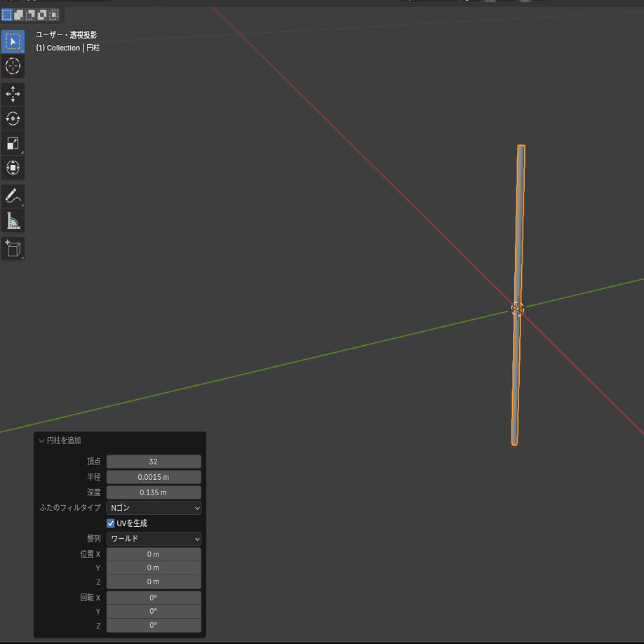Select the Select Box tool
Image resolution: width=644 pixels, height=644 pixels.
[x=13, y=41]
